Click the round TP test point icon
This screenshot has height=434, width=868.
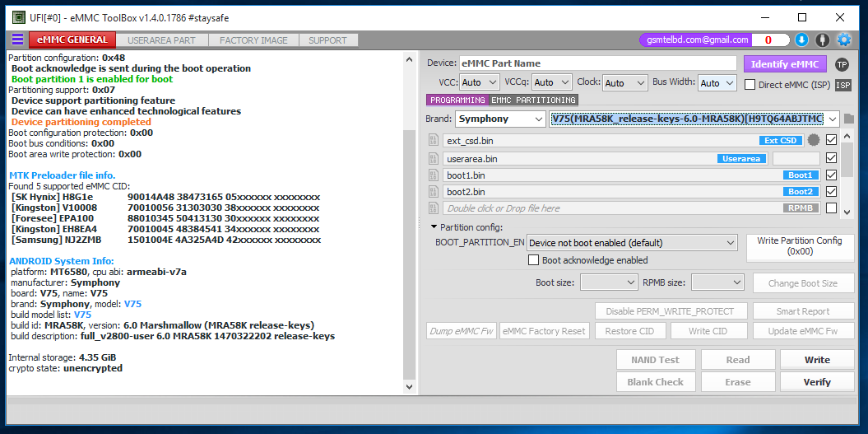(842, 64)
